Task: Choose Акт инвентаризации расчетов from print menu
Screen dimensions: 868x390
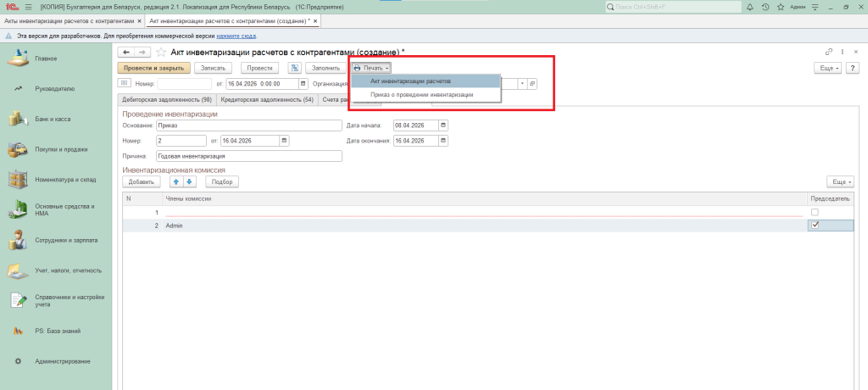Action: pyautogui.click(x=410, y=81)
